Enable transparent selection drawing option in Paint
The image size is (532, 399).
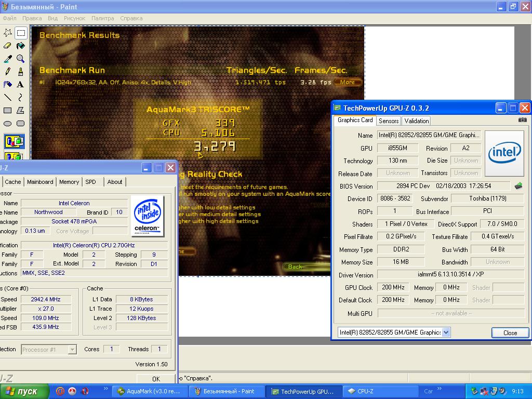[14, 155]
